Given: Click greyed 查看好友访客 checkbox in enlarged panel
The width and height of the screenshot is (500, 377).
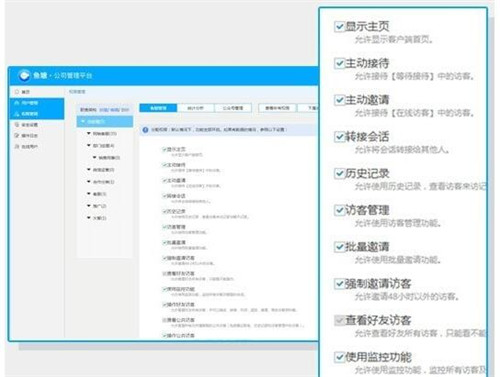Looking at the screenshot, I should 339,320.
